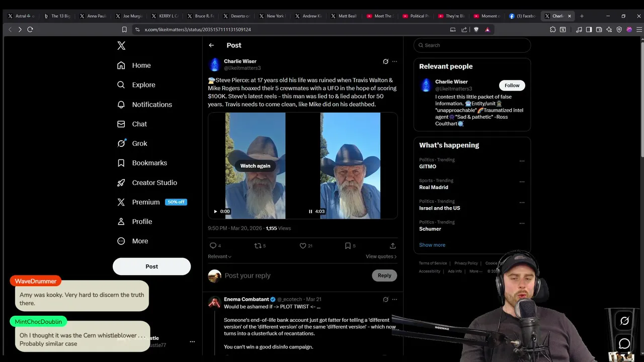Go back using the Post header arrow

tap(211, 45)
